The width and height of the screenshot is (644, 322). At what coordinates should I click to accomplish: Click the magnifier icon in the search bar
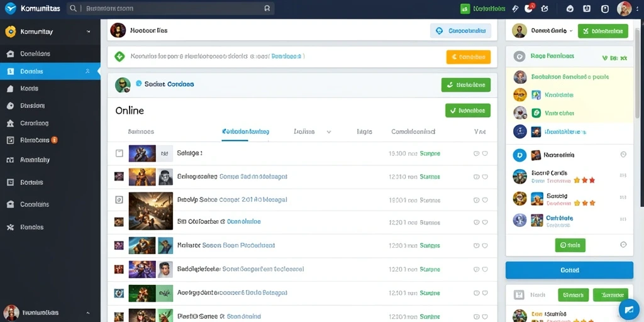(x=73, y=8)
